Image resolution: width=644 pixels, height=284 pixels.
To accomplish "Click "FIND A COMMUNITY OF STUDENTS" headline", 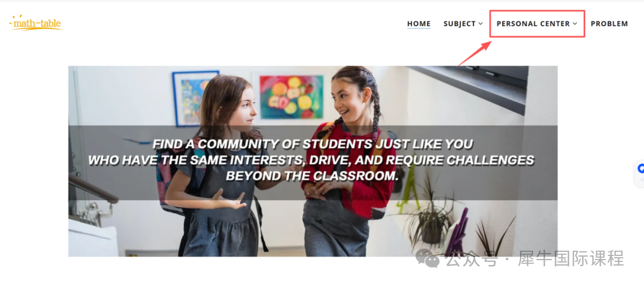I will point(312,144).
